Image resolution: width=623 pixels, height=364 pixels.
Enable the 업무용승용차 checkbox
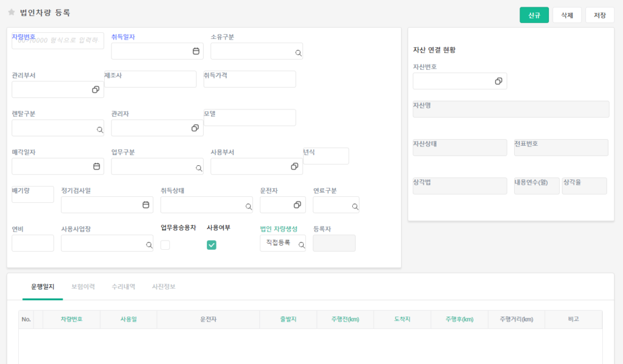pos(165,245)
